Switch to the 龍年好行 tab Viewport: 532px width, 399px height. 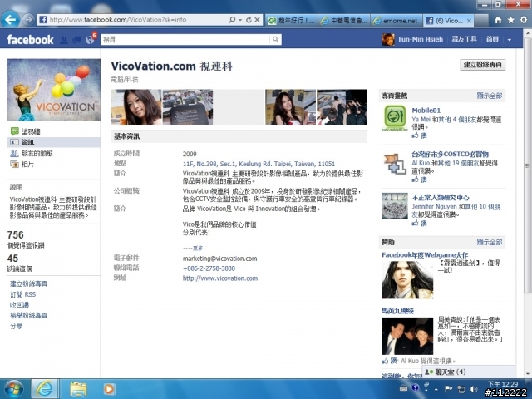pos(292,21)
